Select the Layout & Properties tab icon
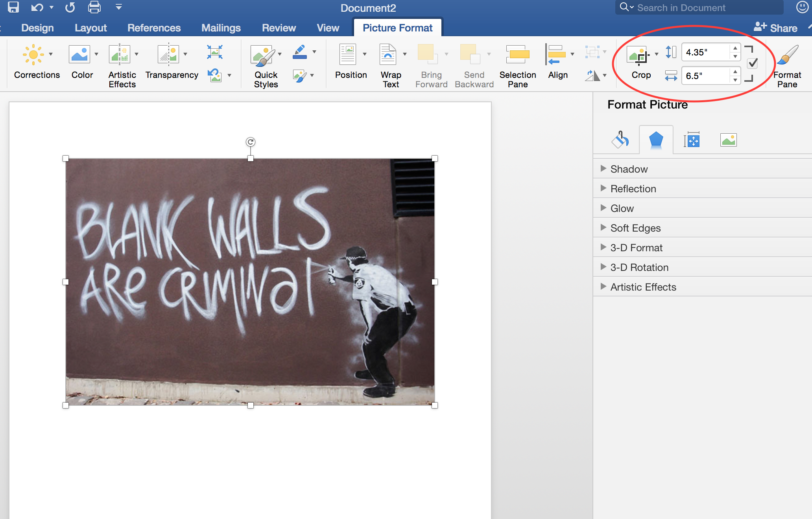Viewport: 812px width, 519px height. [692, 140]
